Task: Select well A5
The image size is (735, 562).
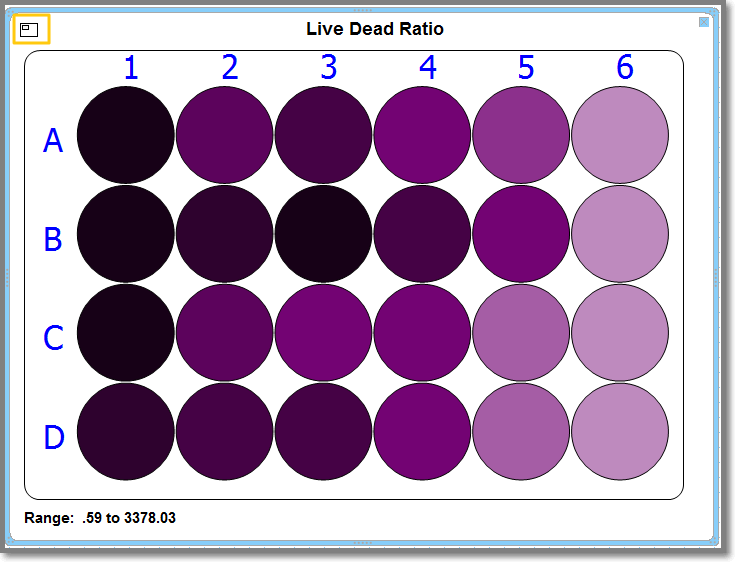Action: [521, 135]
